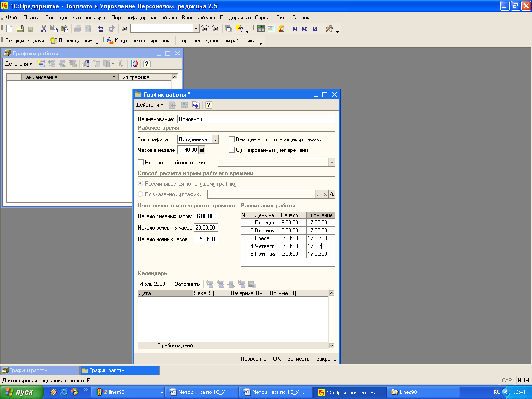Viewport: 532px width, 399px height.
Task: Click the Наименование input field with Основной
Action: click(x=256, y=119)
